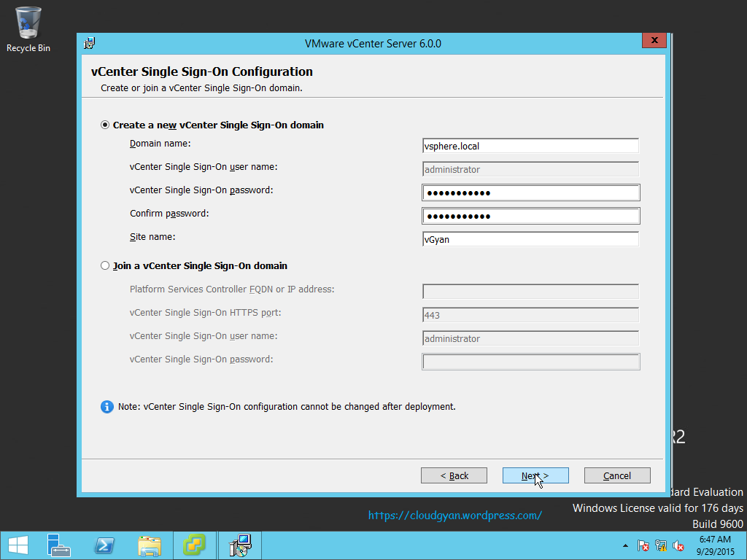Click the installer icon in the dialog title bar

pos(89,43)
